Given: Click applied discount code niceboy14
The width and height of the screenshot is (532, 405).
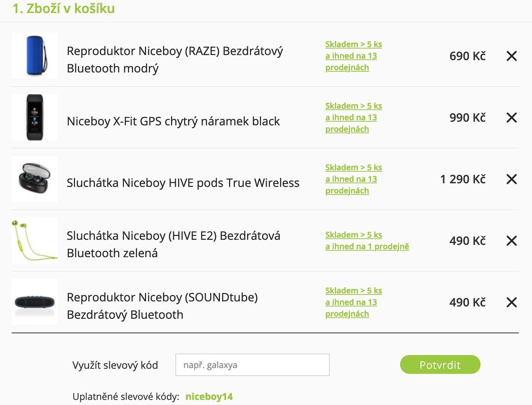Looking at the screenshot, I should [x=209, y=397].
